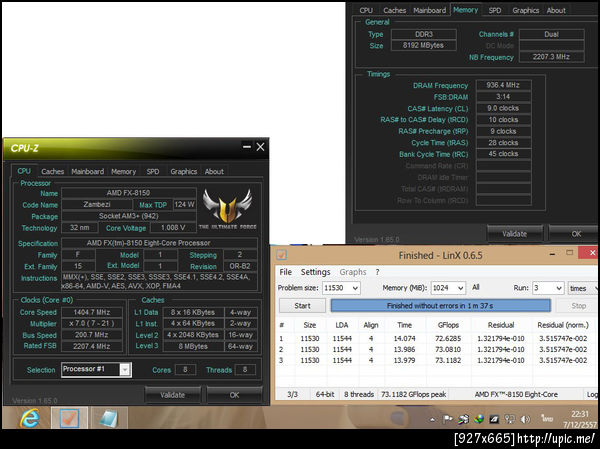Image resolution: width=600 pixels, height=449 pixels.
Task: Close the front CPU-Z window
Action: coord(260,147)
